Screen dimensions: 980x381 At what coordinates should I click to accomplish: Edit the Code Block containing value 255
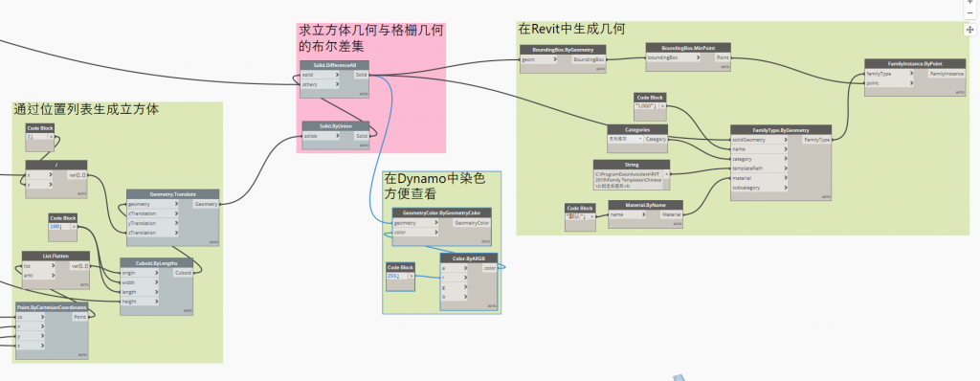397,276
